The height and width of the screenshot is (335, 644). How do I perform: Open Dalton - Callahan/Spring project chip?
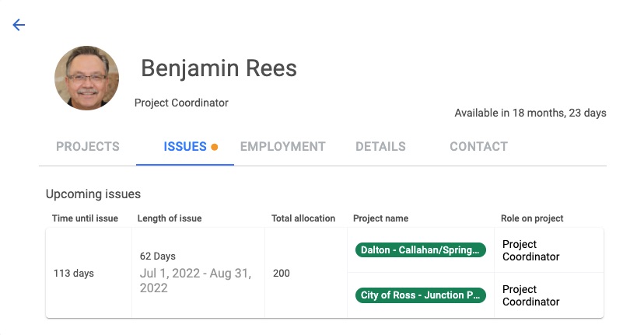(x=421, y=250)
